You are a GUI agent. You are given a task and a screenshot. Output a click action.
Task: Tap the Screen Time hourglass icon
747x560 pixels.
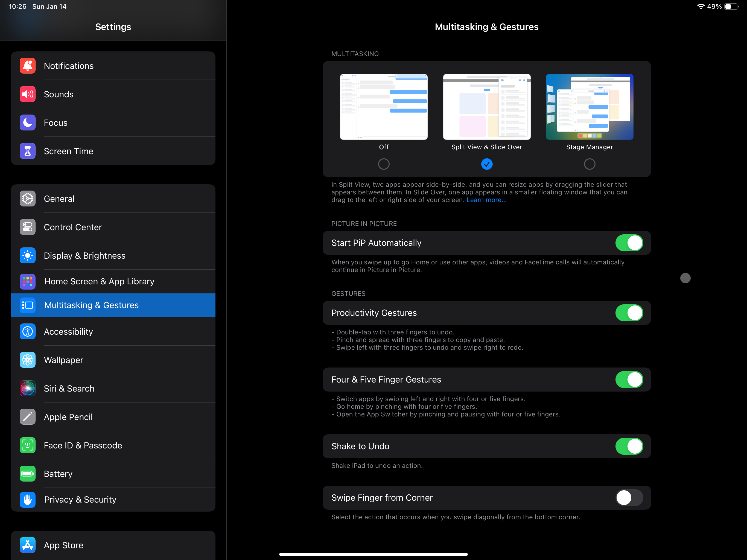27,151
